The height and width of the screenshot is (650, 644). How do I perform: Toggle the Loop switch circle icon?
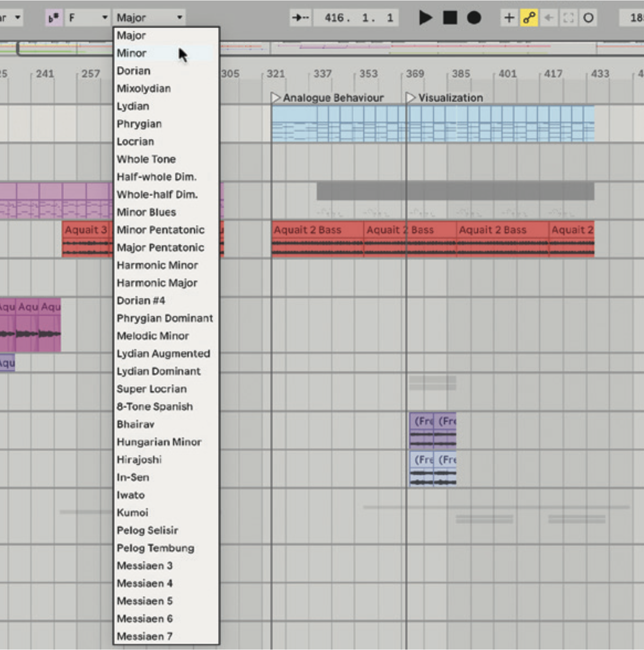pyautogui.click(x=589, y=17)
